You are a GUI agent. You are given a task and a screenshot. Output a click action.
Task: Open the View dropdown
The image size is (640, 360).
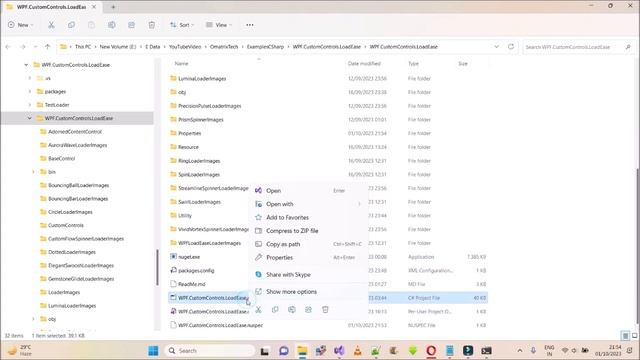[x=219, y=25]
